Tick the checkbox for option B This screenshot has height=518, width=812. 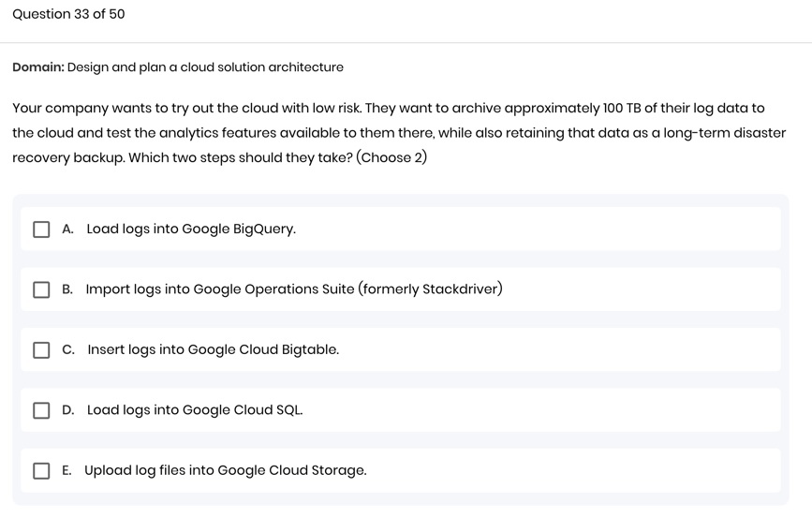click(x=41, y=289)
